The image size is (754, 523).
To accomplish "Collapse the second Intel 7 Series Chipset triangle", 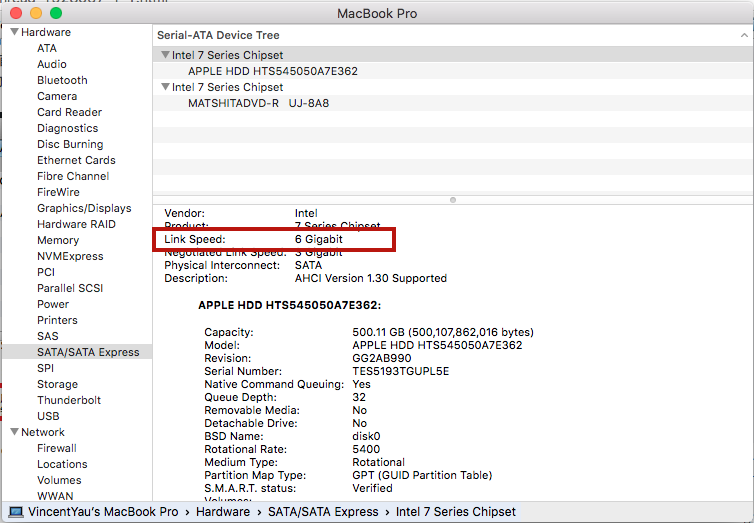I will (165, 87).
